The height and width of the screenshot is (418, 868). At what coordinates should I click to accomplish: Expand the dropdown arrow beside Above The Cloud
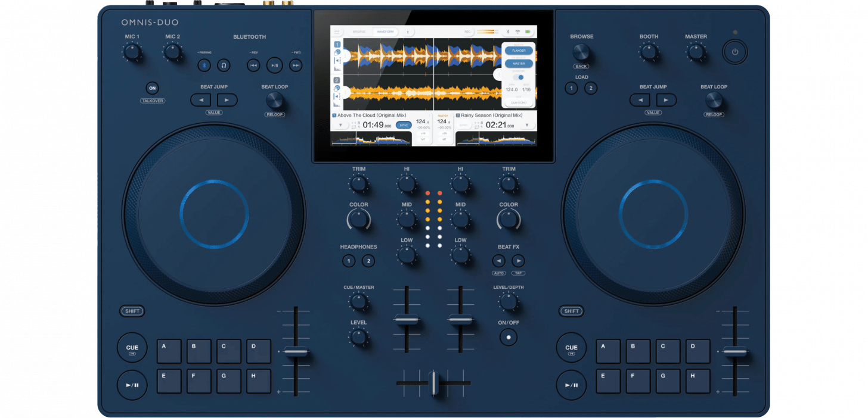(x=340, y=125)
